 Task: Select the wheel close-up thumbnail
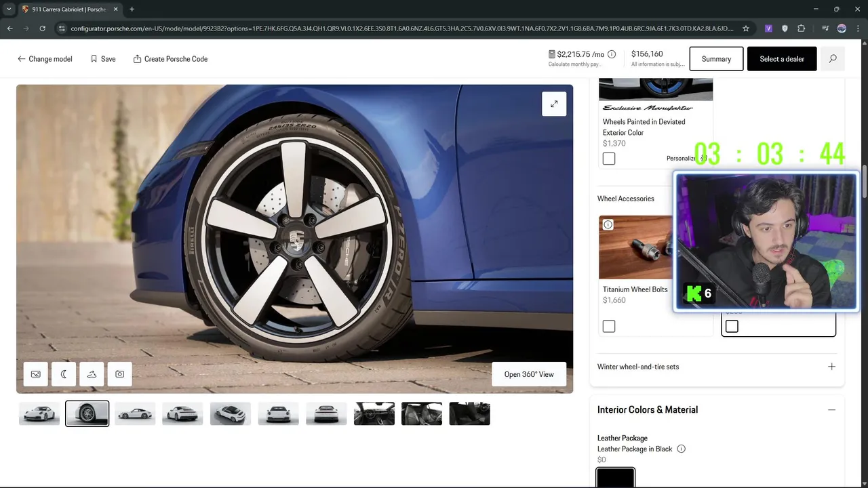pyautogui.click(x=87, y=413)
